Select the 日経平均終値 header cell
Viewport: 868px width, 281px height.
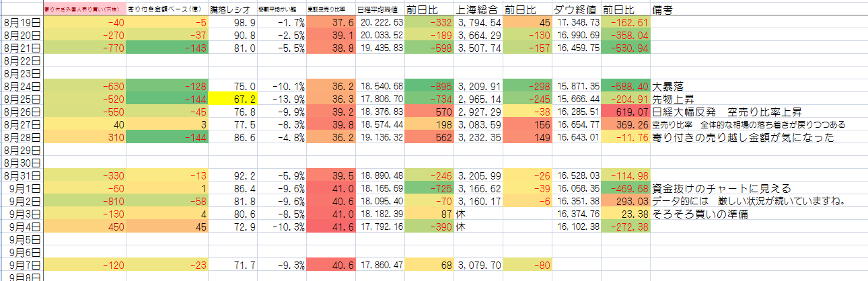tap(379, 10)
